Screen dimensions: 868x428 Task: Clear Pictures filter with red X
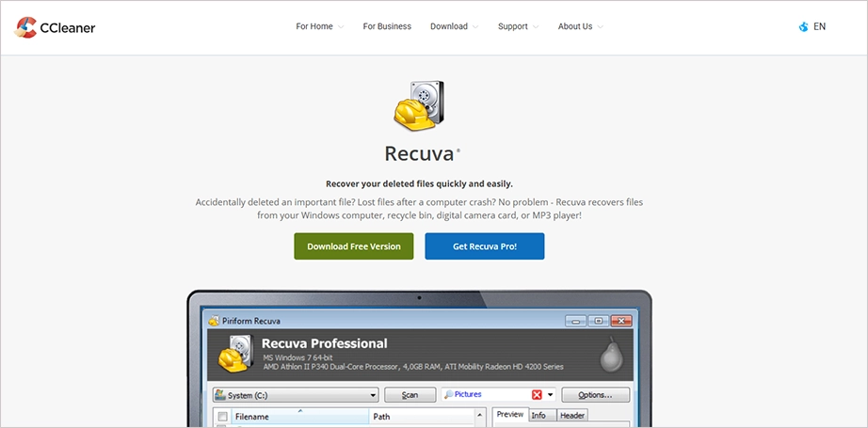(537, 394)
